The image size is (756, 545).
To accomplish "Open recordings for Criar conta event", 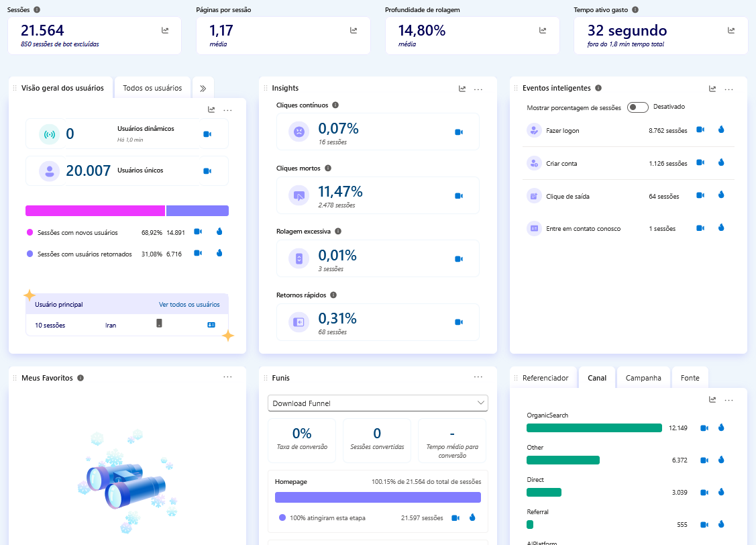I will pyautogui.click(x=700, y=162).
